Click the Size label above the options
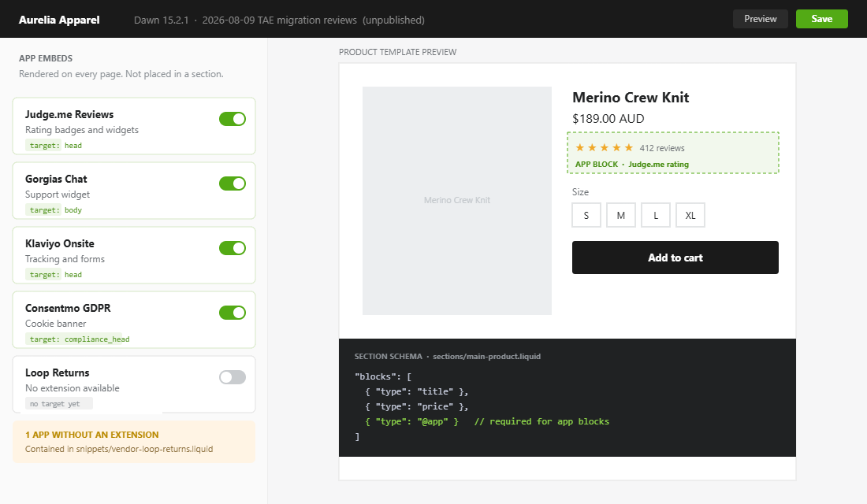This screenshot has width=867, height=504. pyautogui.click(x=580, y=192)
